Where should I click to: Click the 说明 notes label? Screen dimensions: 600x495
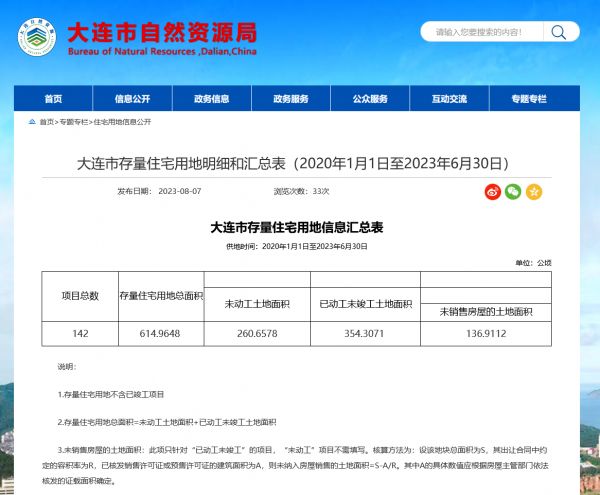pyautogui.click(x=67, y=367)
